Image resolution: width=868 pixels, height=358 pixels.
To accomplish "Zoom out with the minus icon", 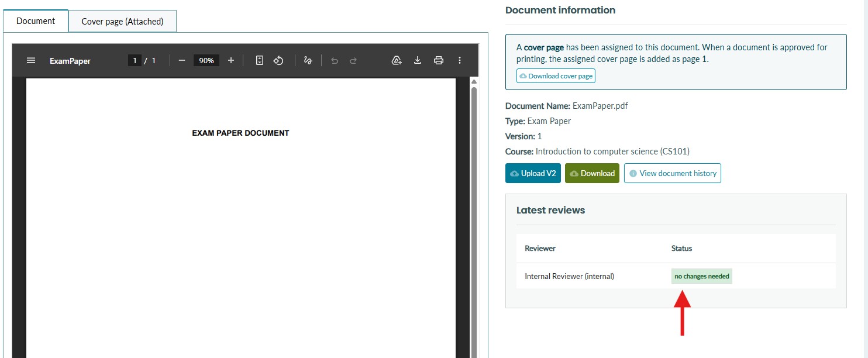I will click(181, 60).
